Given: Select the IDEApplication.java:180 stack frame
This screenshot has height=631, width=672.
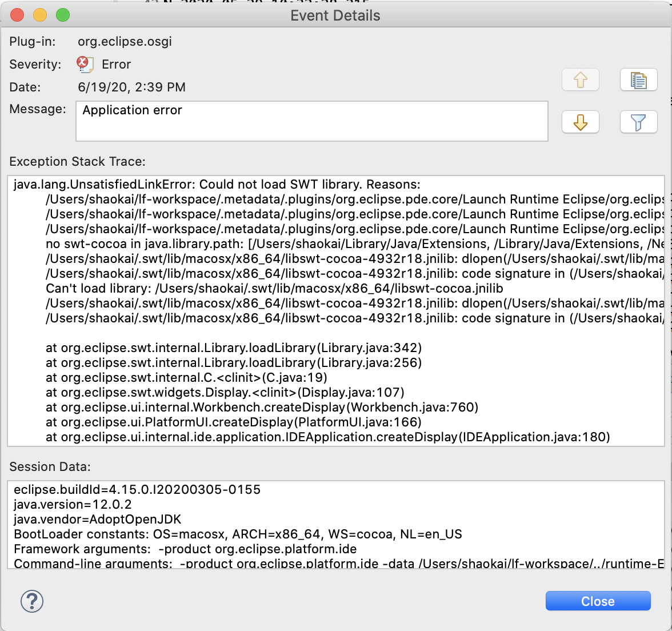Looking at the screenshot, I should tap(328, 437).
